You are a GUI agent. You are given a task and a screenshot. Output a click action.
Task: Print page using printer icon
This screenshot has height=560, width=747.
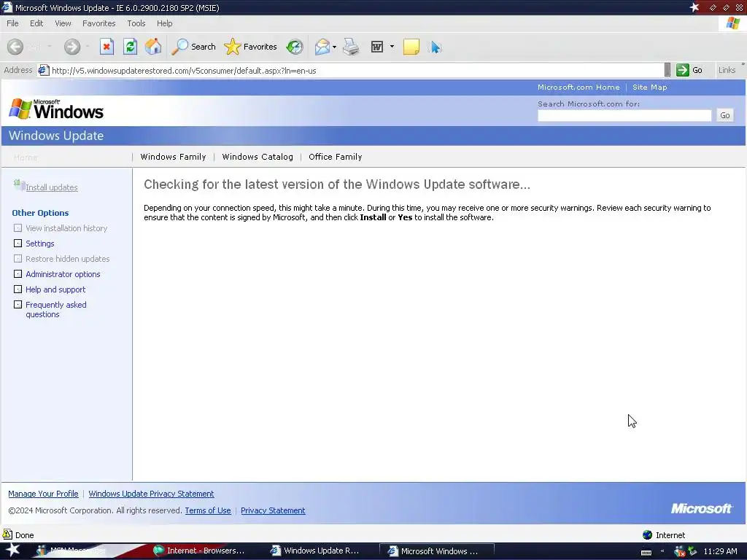coord(352,47)
